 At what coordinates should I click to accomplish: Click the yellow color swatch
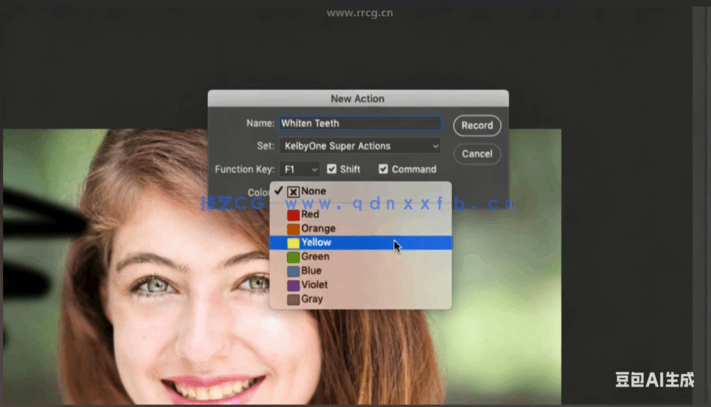293,243
